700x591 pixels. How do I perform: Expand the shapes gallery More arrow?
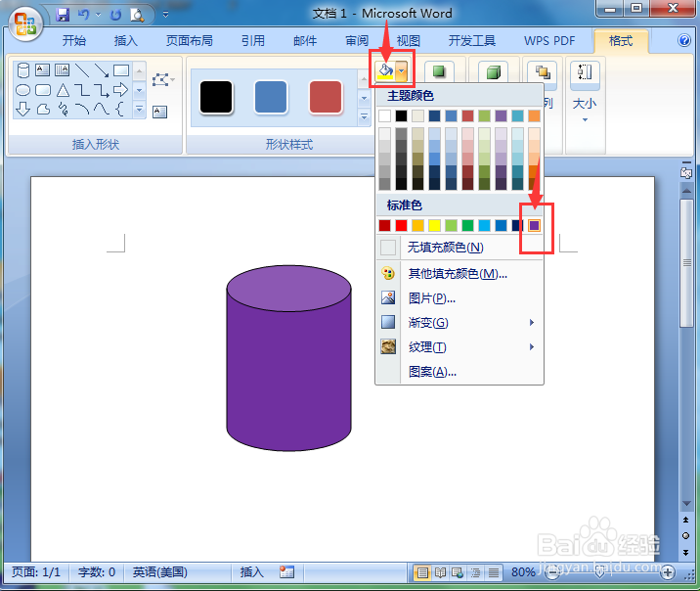pos(139,109)
